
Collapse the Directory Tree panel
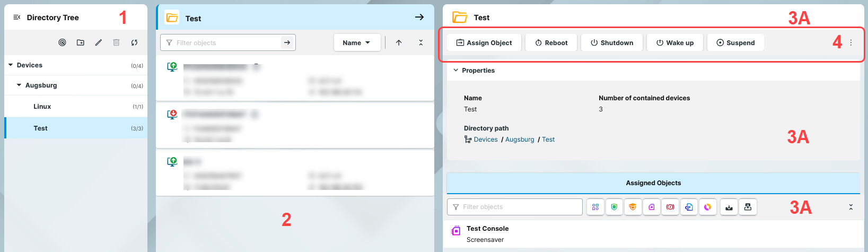click(16, 18)
